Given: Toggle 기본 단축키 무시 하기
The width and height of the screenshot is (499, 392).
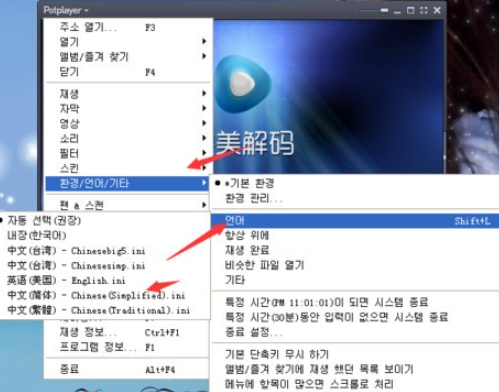Looking at the screenshot, I should (x=355, y=354).
